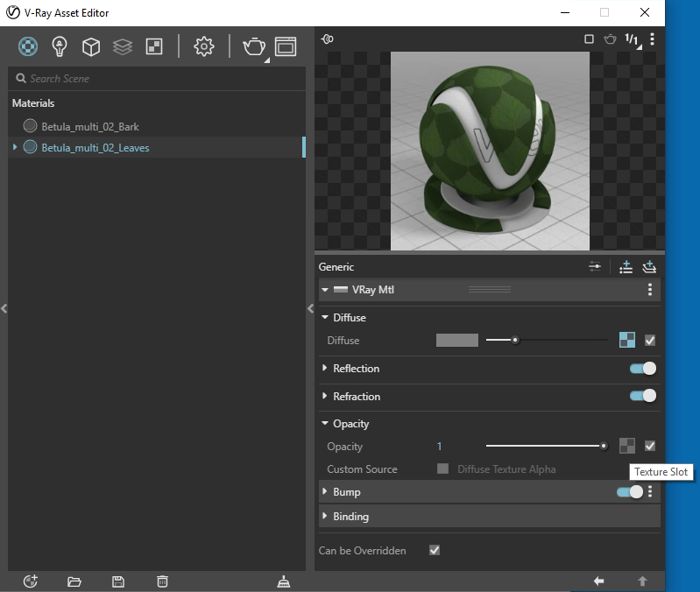Show the Frame Buffer window
This screenshot has width=700, height=592.
coord(286,46)
